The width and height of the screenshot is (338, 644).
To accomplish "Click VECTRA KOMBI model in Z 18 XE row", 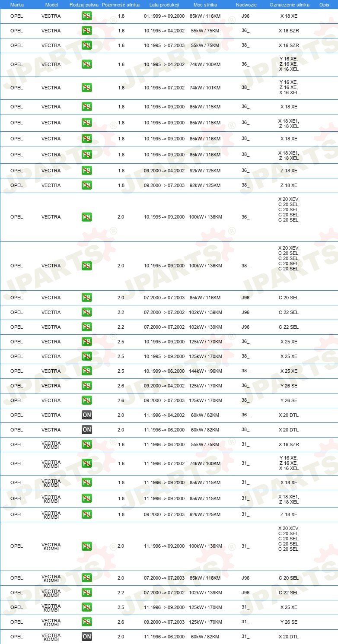I will click(x=51, y=514).
